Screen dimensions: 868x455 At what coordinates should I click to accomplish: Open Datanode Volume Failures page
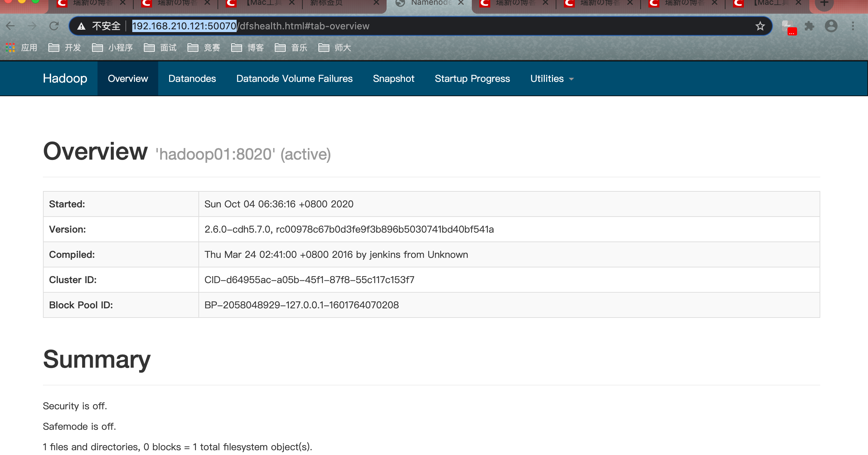294,78
